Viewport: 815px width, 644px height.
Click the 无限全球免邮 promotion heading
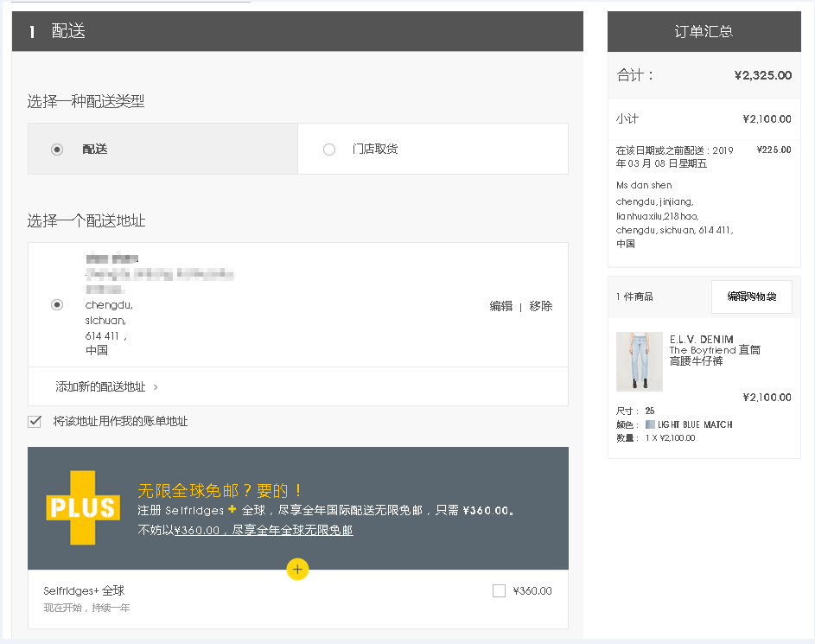tap(220, 490)
